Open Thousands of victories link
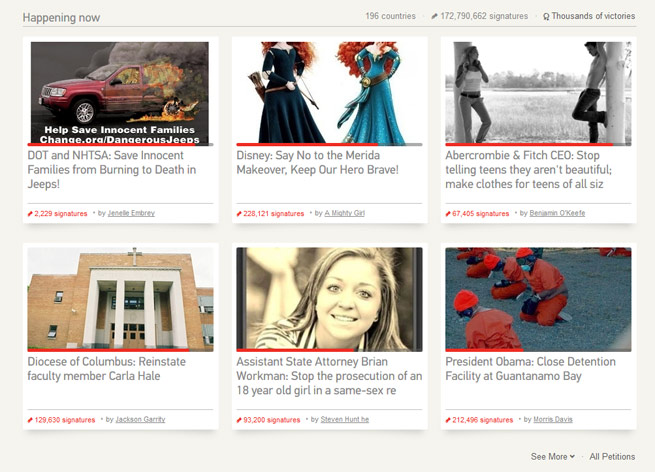This screenshot has width=655, height=472. click(593, 16)
